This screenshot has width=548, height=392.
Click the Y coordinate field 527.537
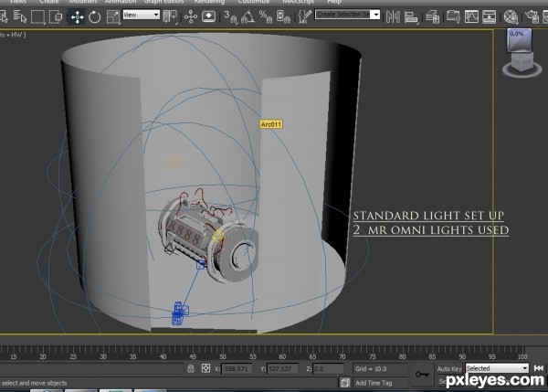[282, 368]
